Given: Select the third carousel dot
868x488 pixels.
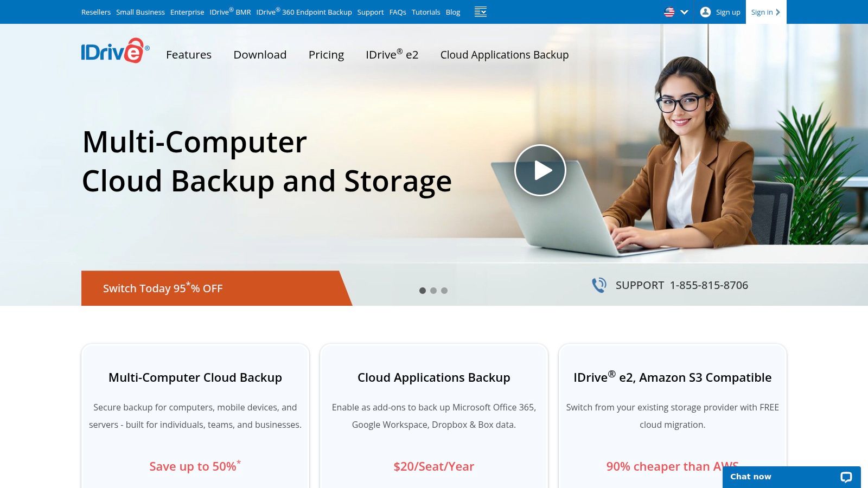Looking at the screenshot, I should coord(444,291).
